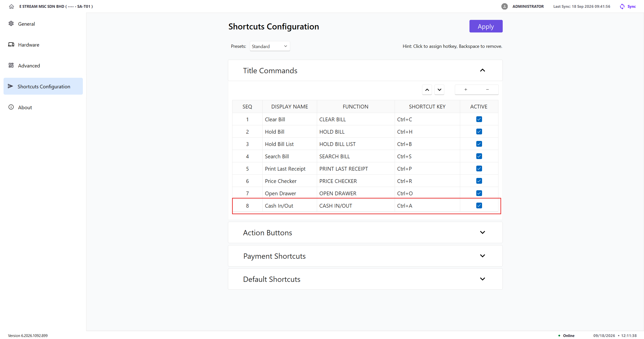The image size is (644, 339).
Task: Assign hotkey in Ctrl+B shortcut cell
Action: 427,144
